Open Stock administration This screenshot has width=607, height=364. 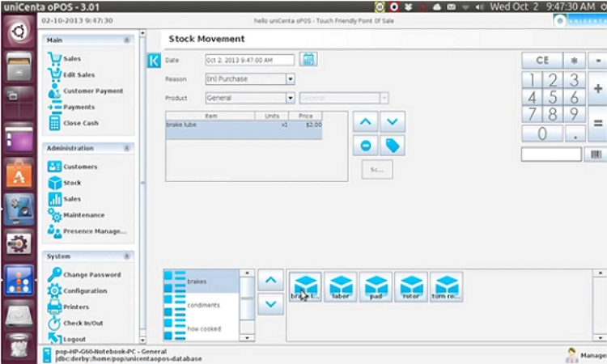click(x=64, y=183)
